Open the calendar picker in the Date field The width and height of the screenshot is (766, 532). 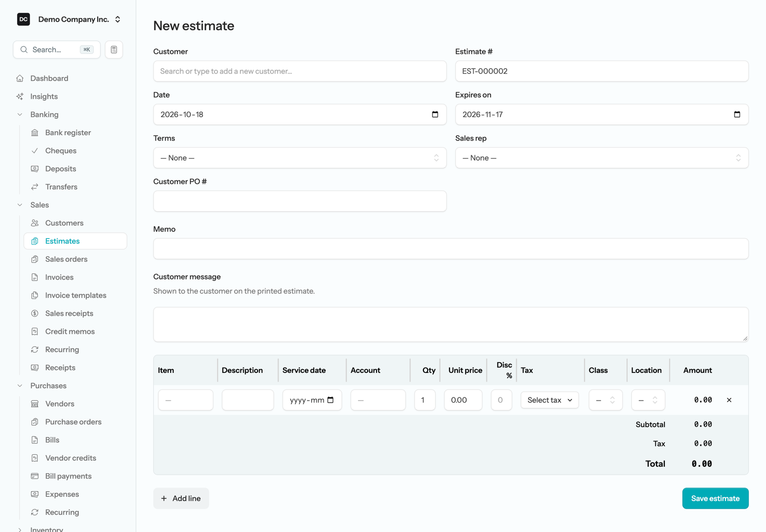pos(435,114)
